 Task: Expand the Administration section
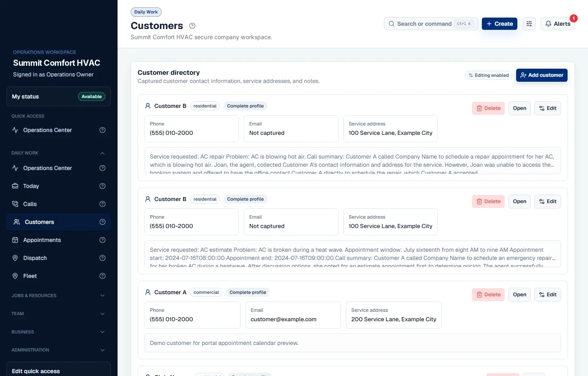click(x=58, y=350)
